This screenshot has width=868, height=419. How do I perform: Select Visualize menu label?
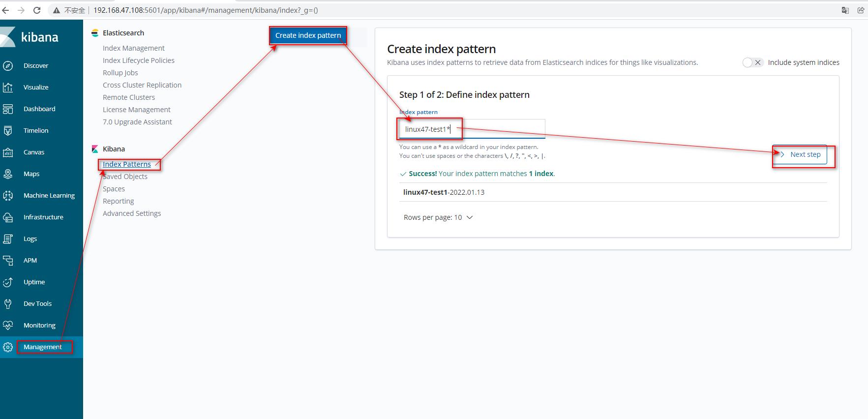[x=36, y=88]
